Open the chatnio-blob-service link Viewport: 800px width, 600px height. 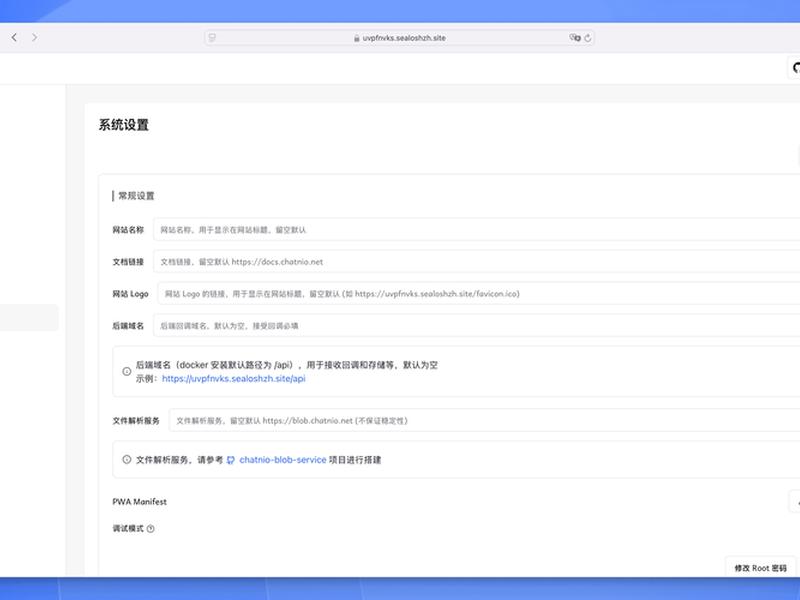pos(283,460)
